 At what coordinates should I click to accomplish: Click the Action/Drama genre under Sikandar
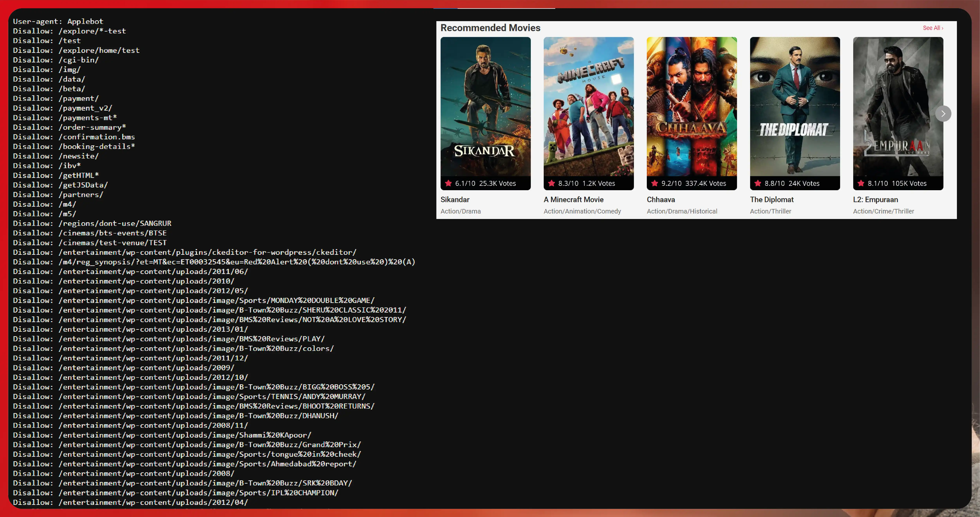click(x=460, y=211)
